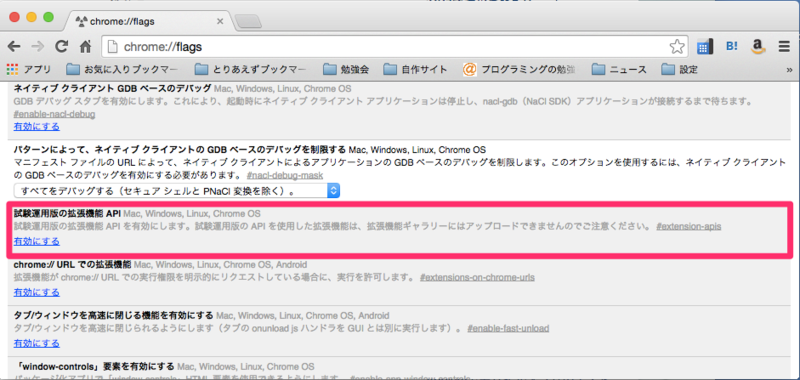Reload the chrome://flags page
This screenshot has width=800, height=380.
point(62,47)
